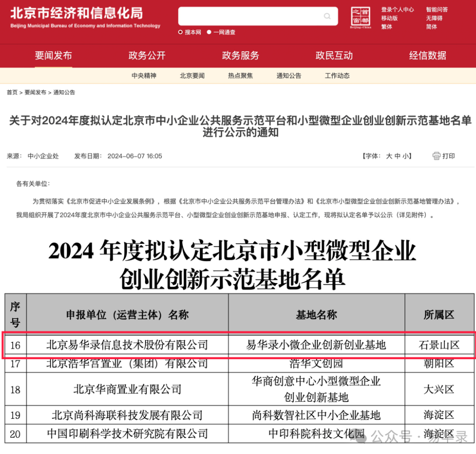Open the 智能问答 link
The width and height of the screenshot is (476, 454).
click(x=437, y=9)
